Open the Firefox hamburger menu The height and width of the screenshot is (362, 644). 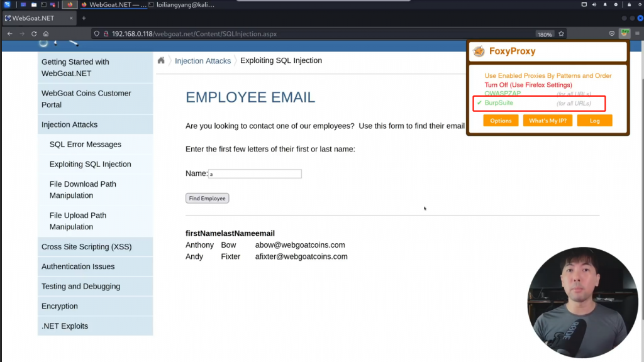637,34
